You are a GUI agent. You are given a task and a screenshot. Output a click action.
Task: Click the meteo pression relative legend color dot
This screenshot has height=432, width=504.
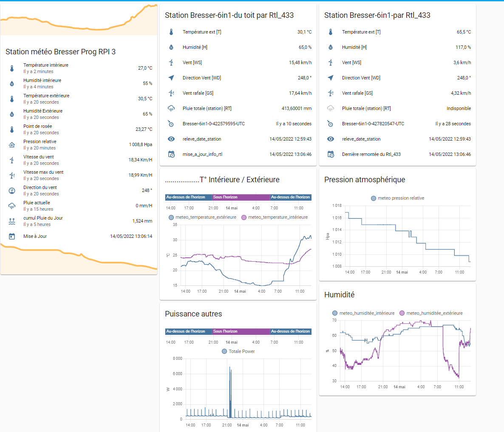pyautogui.click(x=374, y=198)
